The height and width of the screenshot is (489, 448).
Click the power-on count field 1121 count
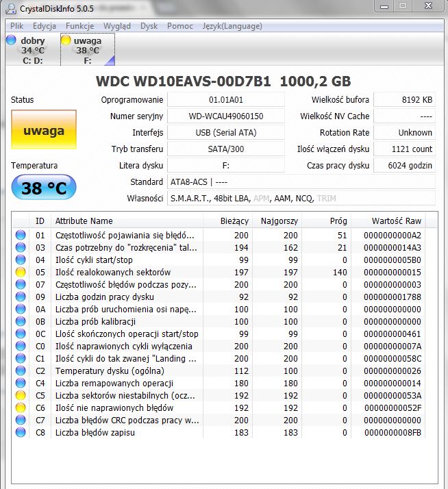[404, 149]
